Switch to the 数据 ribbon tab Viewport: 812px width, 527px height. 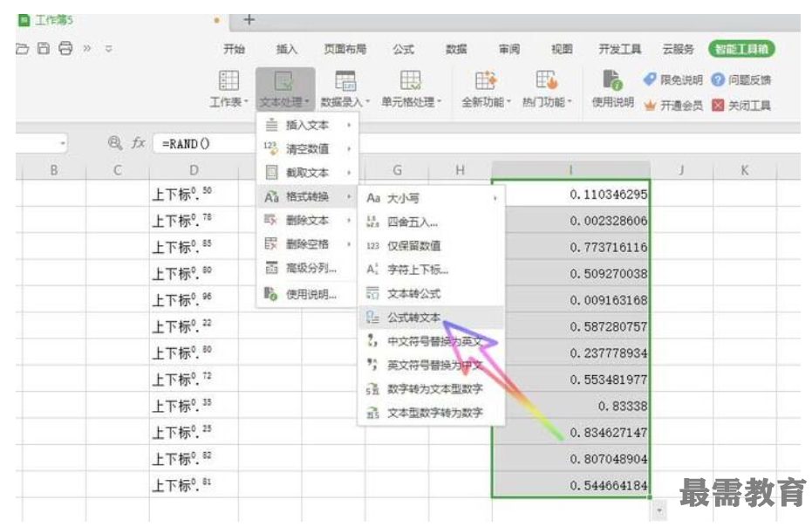[456, 49]
